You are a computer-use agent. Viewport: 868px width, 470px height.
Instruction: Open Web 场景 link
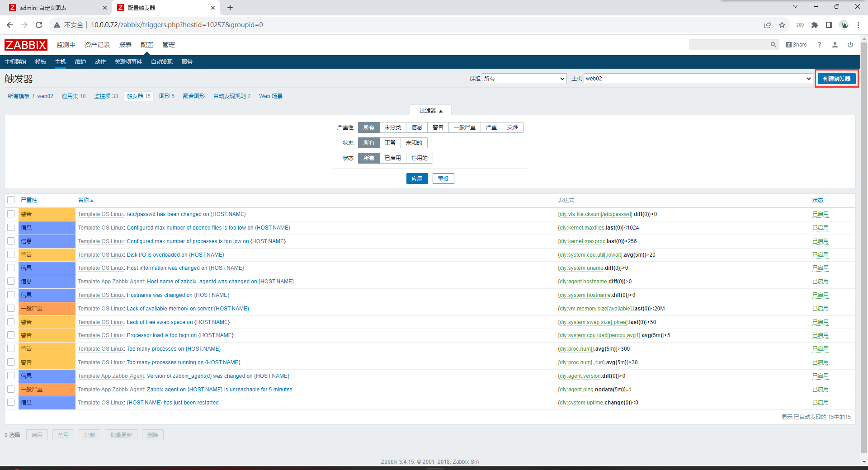(271, 96)
